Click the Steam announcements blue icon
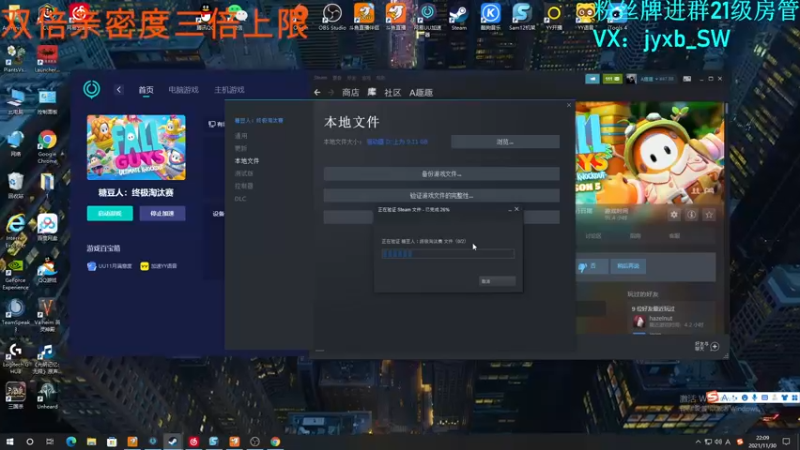 (x=592, y=79)
